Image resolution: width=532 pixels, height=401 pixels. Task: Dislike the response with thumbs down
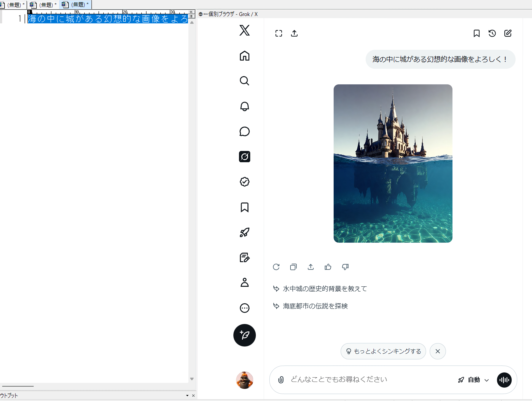[345, 267]
